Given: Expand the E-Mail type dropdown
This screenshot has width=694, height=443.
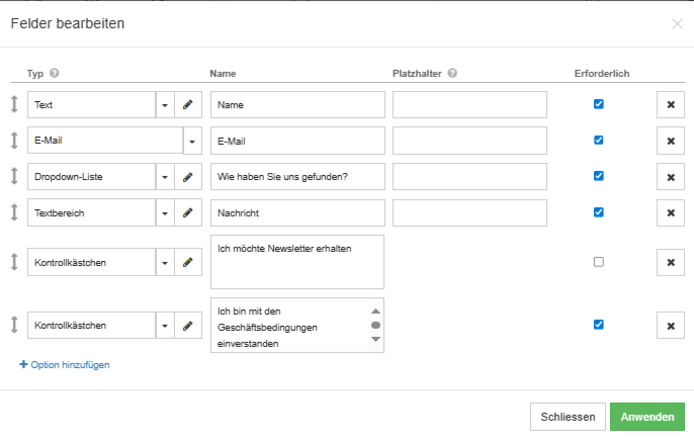Looking at the screenshot, I should pos(193,141).
